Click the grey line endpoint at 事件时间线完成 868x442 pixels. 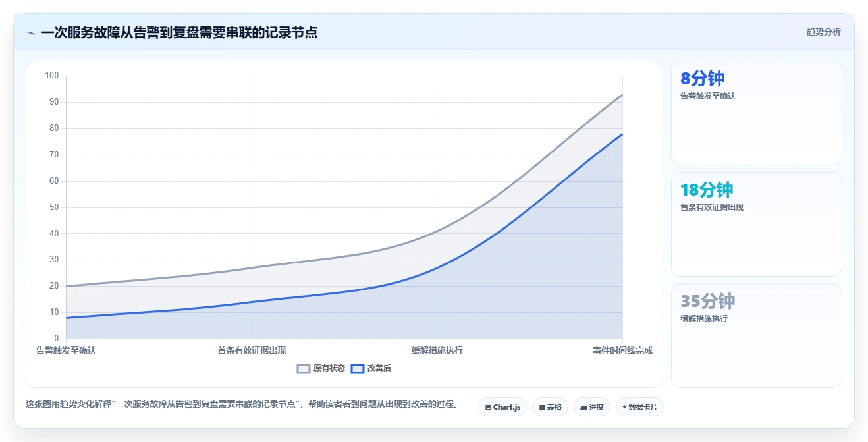coord(622,94)
